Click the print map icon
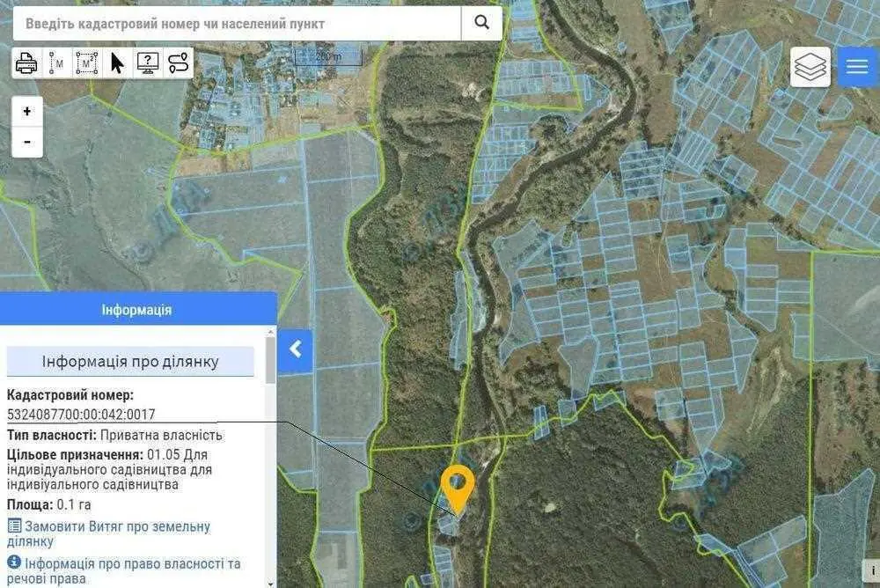Screen dimensions: 880x588 tap(27, 63)
